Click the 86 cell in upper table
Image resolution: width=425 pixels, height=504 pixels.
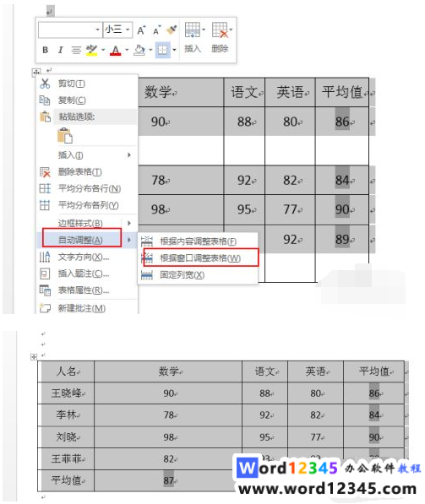click(342, 122)
